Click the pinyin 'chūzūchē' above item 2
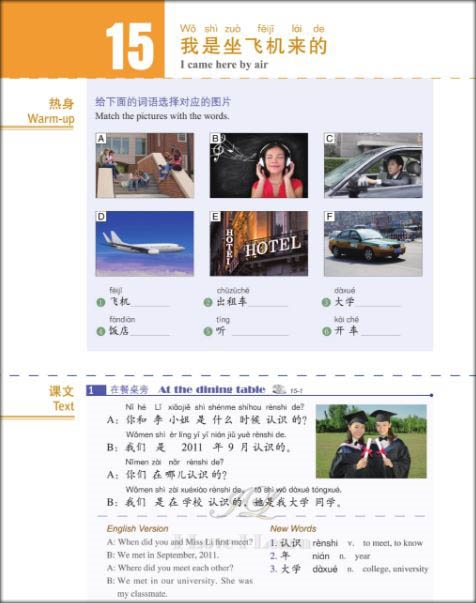The width and height of the screenshot is (476, 603). point(233,290)
